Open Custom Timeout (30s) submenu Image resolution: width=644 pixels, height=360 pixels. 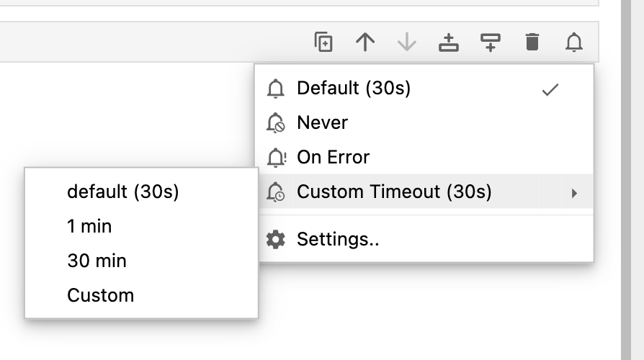[394, 192]
